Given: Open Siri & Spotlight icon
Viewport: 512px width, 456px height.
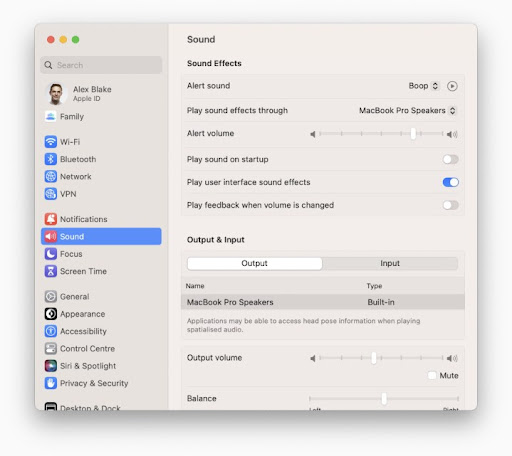Looking at the screenshot, I should [x=51, y=366].
